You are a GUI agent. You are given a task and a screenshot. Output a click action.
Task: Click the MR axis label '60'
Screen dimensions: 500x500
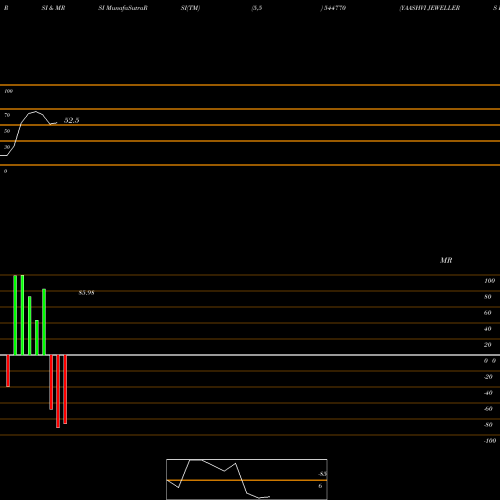click(x=488, y=313)
